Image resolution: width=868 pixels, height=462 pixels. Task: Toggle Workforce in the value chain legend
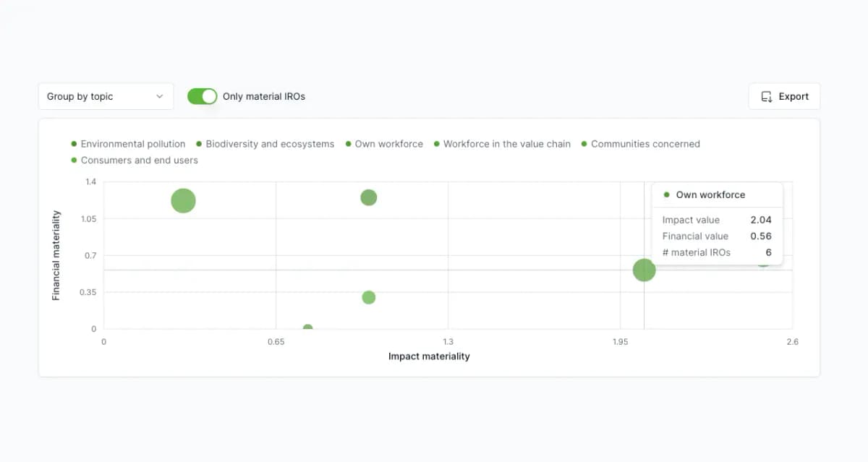tap(502, 144)
